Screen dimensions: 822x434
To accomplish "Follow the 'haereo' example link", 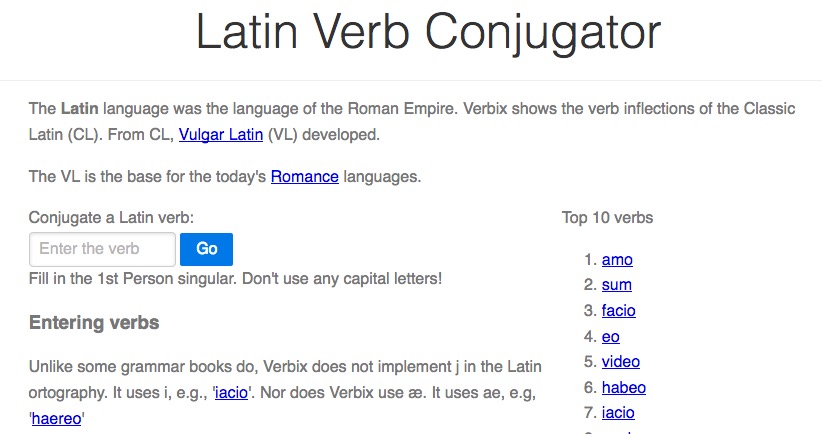I will (57, 419).
